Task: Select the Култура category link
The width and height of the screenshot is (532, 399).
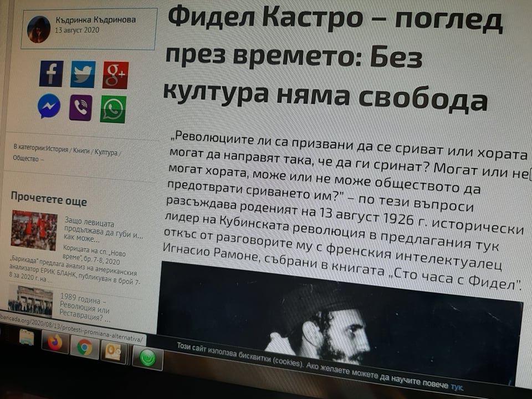Action: [106, 152]
